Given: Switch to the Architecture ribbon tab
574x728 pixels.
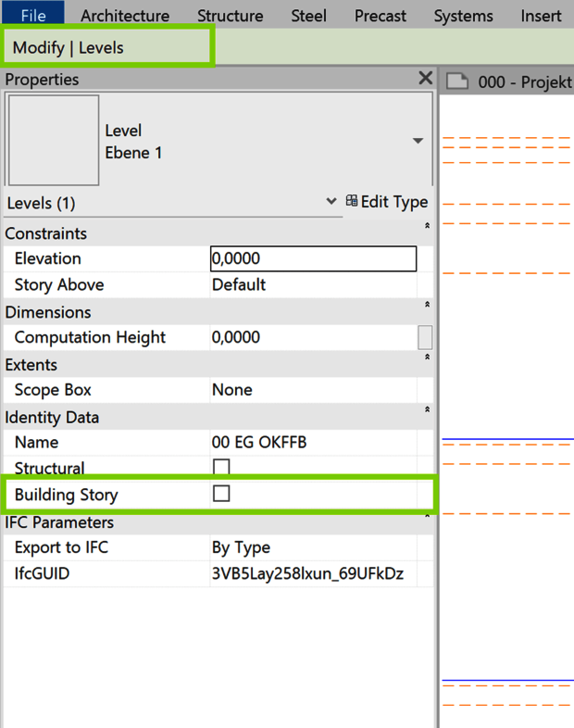Looking at the screenshot, I should [x=125, y=16].
